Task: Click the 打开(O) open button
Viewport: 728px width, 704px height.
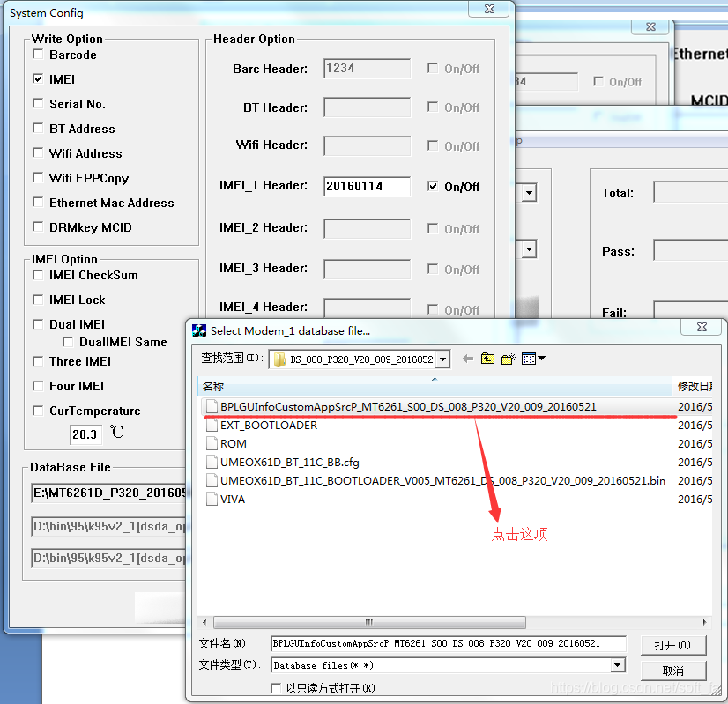Action: coord(673,645)
